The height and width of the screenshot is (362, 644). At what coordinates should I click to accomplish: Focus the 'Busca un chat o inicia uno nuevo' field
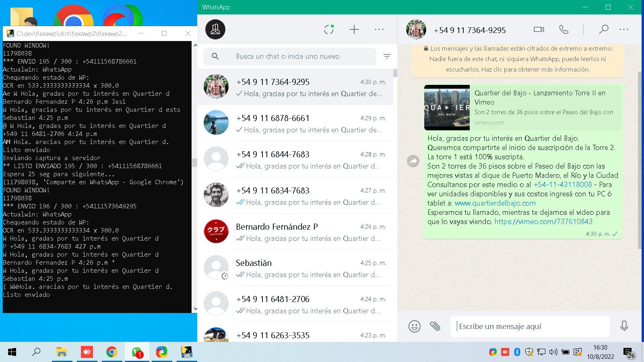click(290, 56)
